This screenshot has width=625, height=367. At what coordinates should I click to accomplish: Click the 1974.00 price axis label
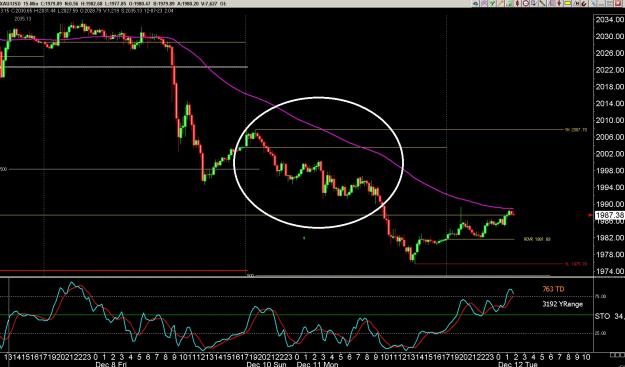pyautogui.click(x=609, y=271)
